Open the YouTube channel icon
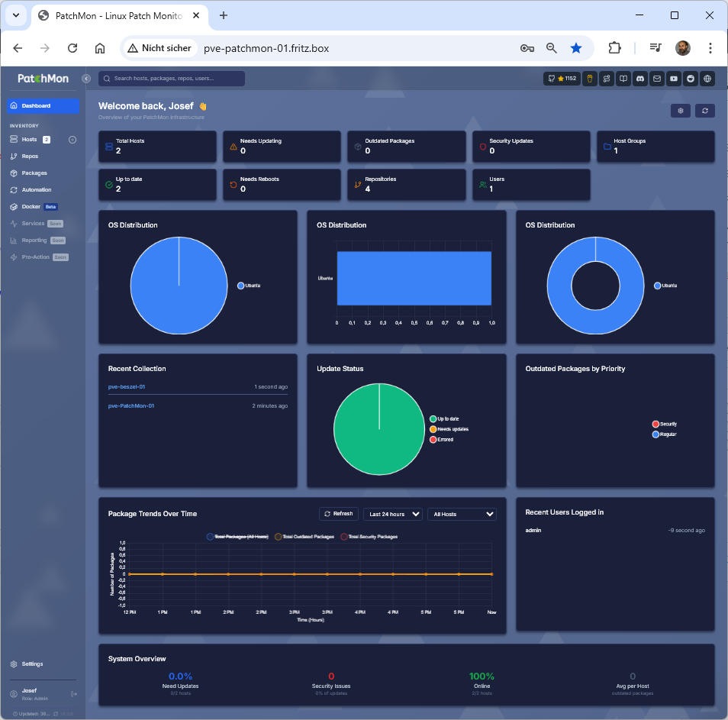Viewport: 728px width, 720px height. pos(674,79)
